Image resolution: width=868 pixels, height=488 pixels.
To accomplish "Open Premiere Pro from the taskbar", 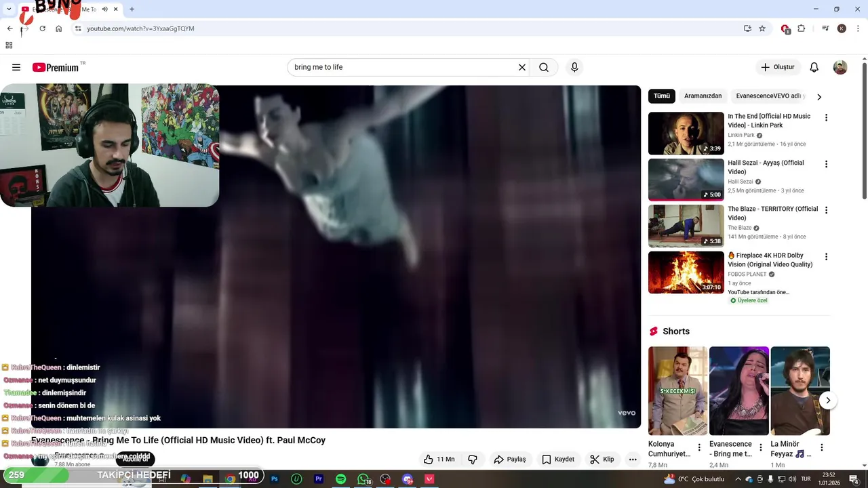I will [319, 479].
